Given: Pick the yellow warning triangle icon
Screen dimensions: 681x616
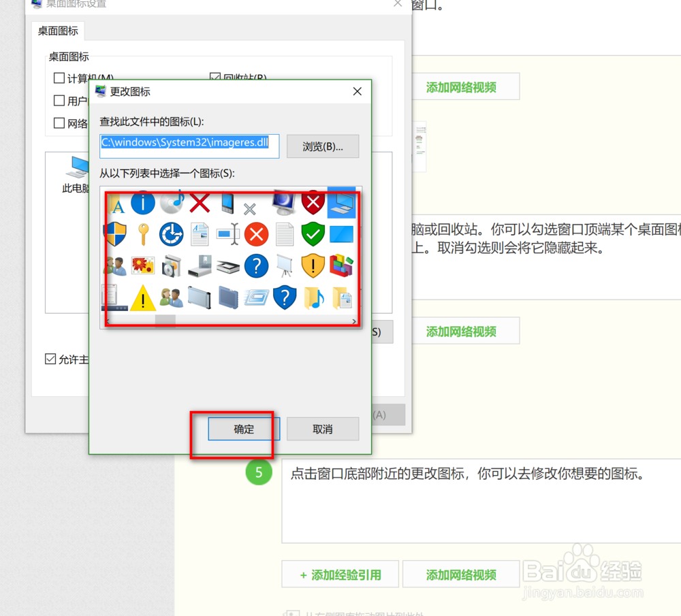Looking at the screenshot, I should coord(143,298).
